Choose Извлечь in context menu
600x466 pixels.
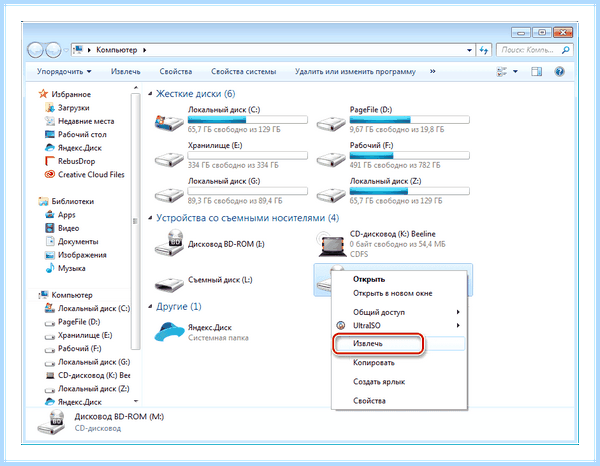click(x=399, y=344)
